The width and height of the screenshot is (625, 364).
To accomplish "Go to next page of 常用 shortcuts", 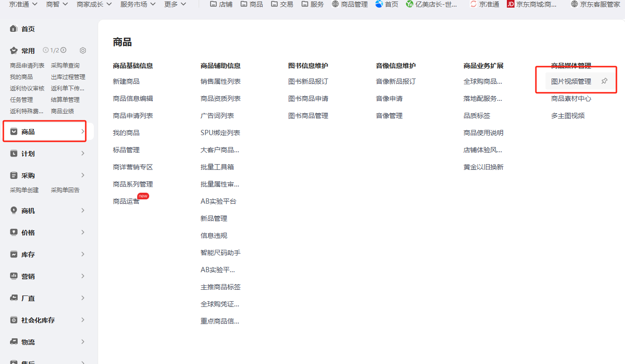I will (x=63, y=50).
